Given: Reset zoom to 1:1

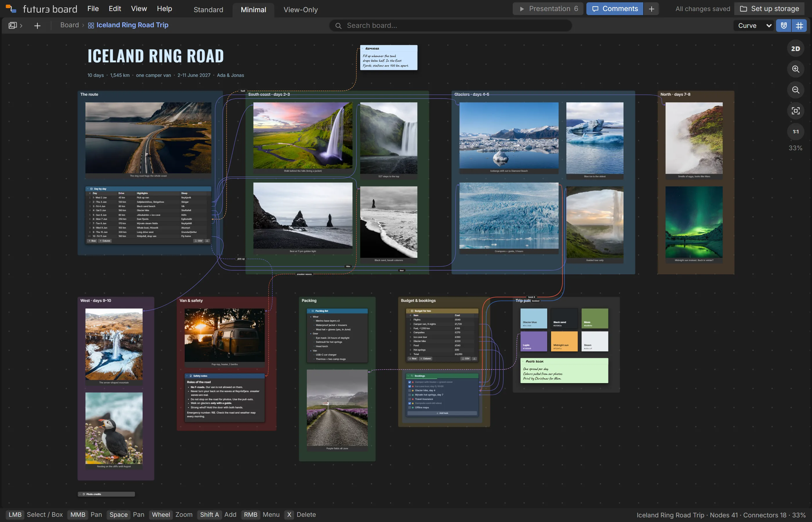Looking at the screenshot, I should pyautogui.click(x=795, y=132).
